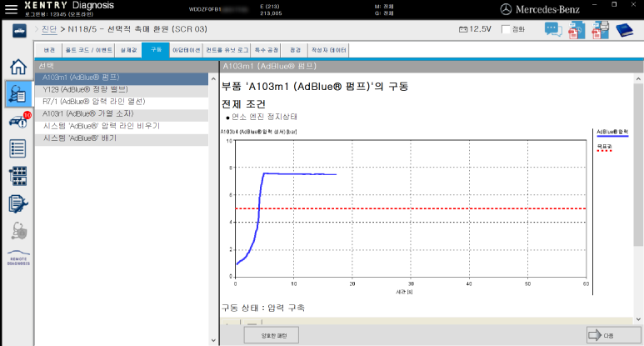This screenshot has height=346, width=644.
Task: Select A103m1 (AdBlue® 펌프) in list
Action: coord(122,78)
